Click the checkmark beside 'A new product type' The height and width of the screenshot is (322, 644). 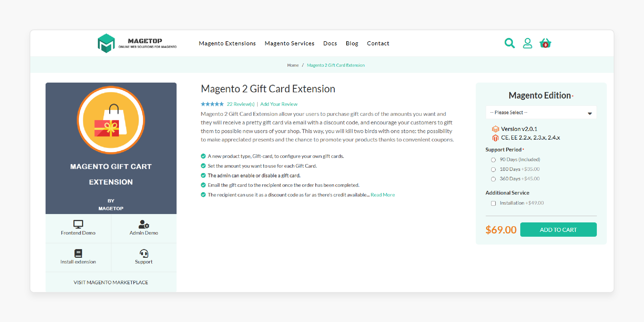tap(203, 156)
